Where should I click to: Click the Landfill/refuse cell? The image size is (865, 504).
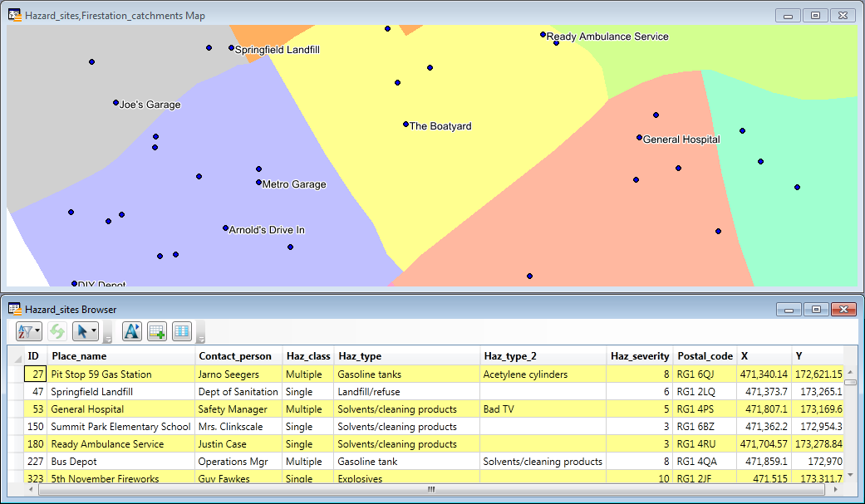tap(406, 392)
